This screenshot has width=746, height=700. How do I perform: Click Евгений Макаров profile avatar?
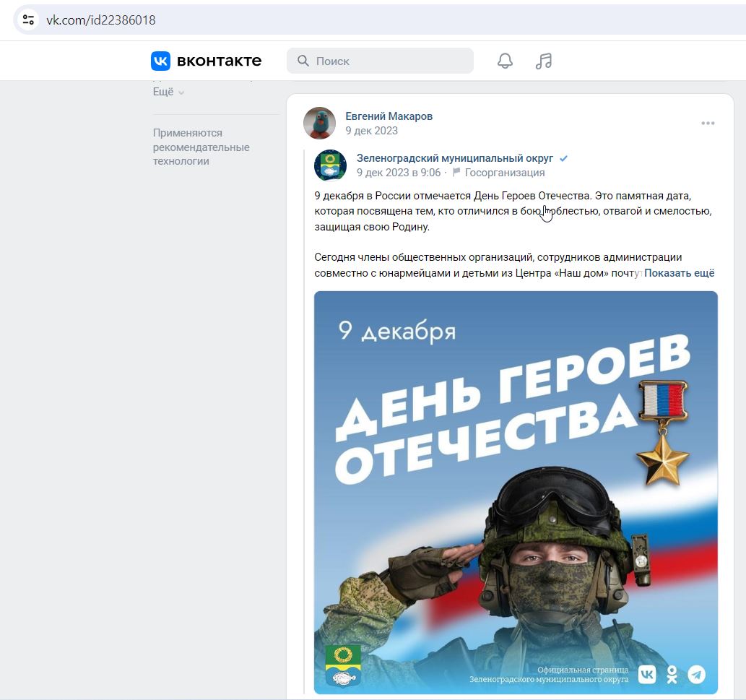point(319,123)
